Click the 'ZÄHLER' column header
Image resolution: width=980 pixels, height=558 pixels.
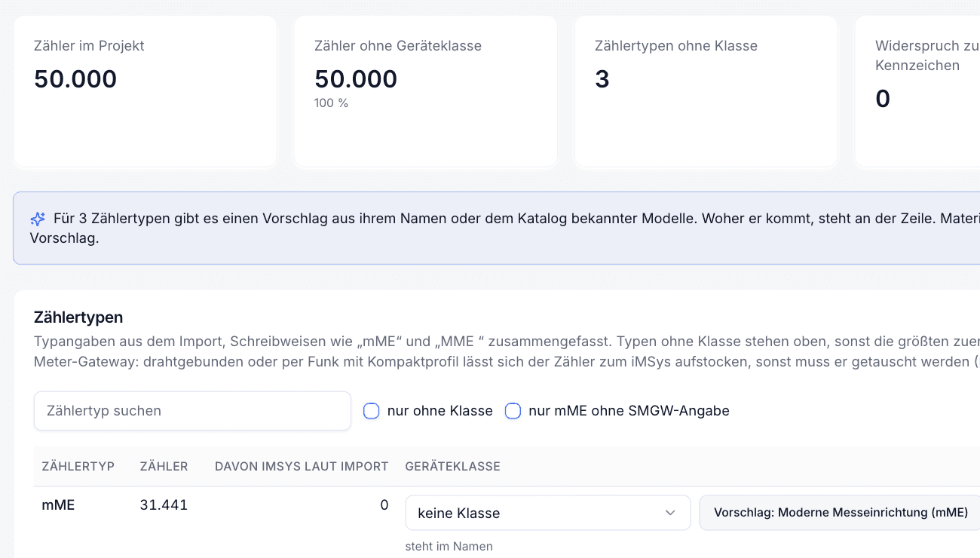point(164,467)
